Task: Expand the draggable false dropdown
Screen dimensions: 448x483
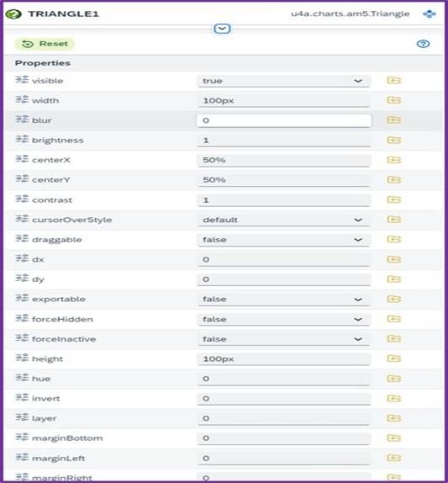Action: coord(283,240)
